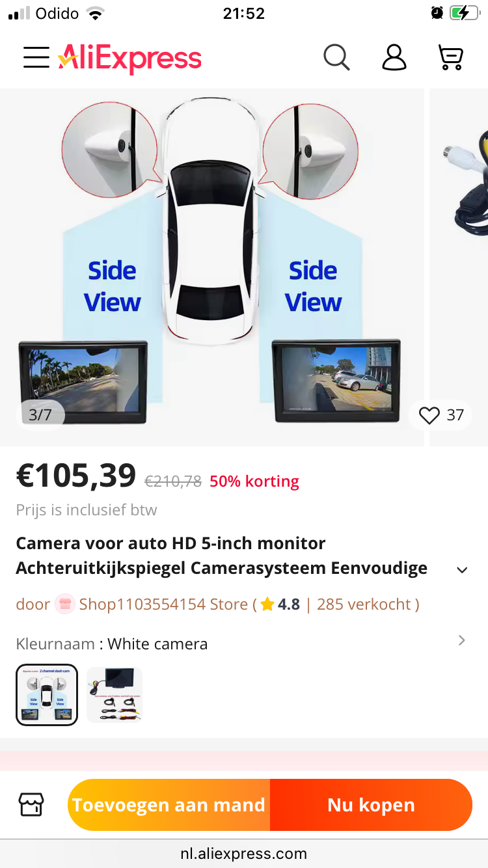Tap the next product image preview
Image resolution: width=488 pixels, height=868 pixels.
click(459, 267)
